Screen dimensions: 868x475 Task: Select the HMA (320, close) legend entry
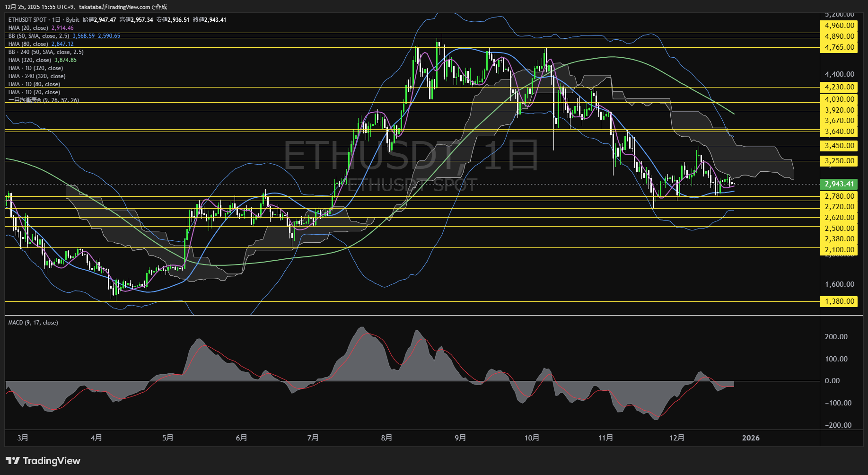tap(29, 60)
